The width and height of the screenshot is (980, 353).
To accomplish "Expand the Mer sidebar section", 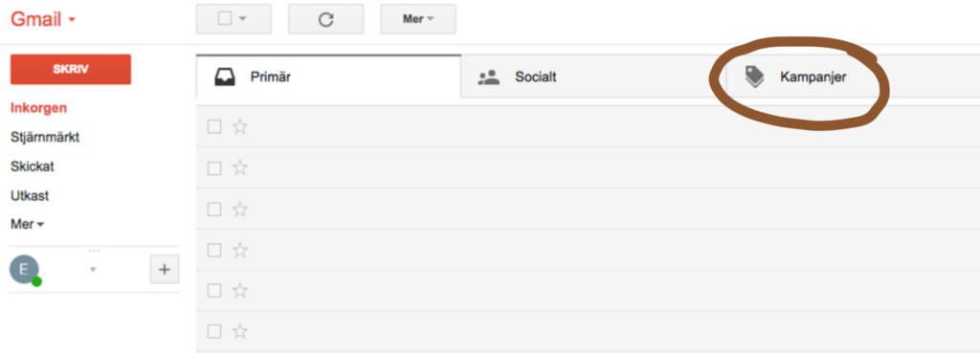I will 28,224.
